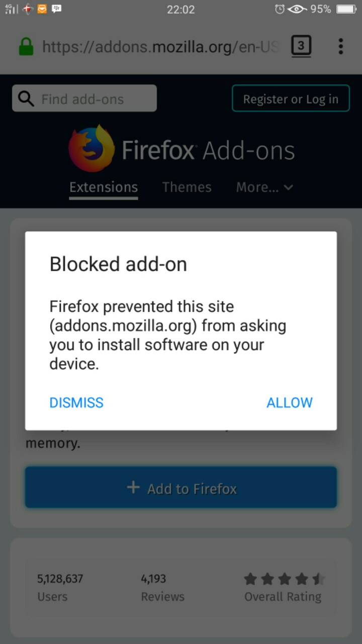
Task: Tap the Firefox logo
Action: (x=92, y=149)
